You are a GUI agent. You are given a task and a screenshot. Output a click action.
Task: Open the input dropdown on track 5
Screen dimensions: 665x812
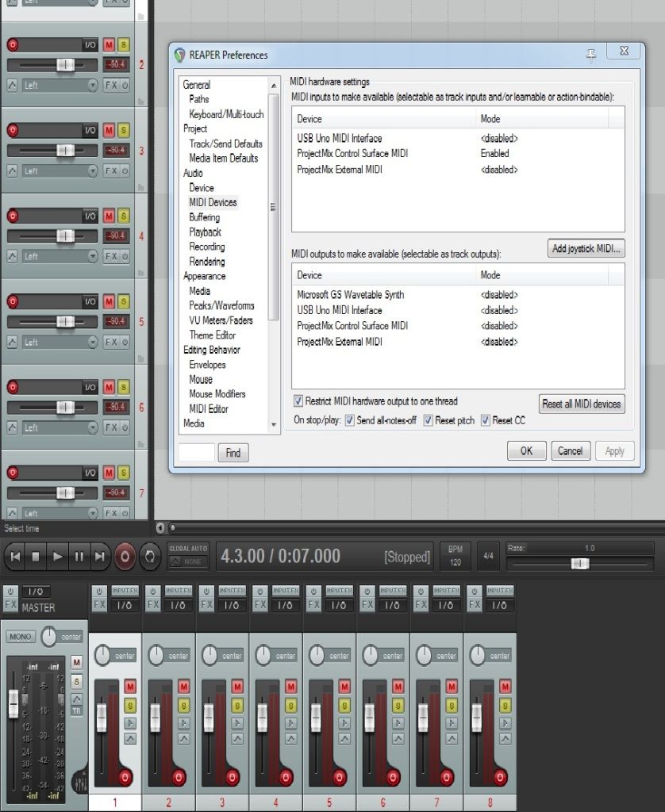[x=60, y=342]
